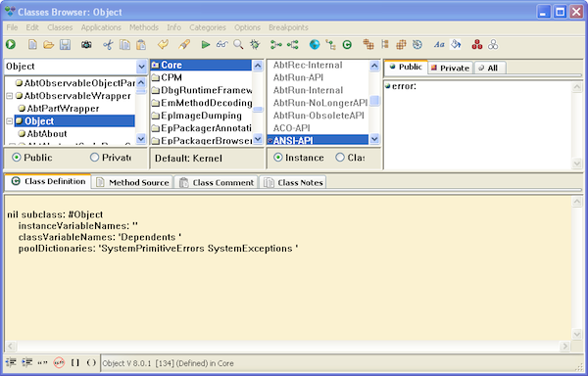Image resolution: width=588 pixels, height=376 pixels.
Task: Click the green circular arrow icon at toolbar start
Action: [x=11, y=45]
